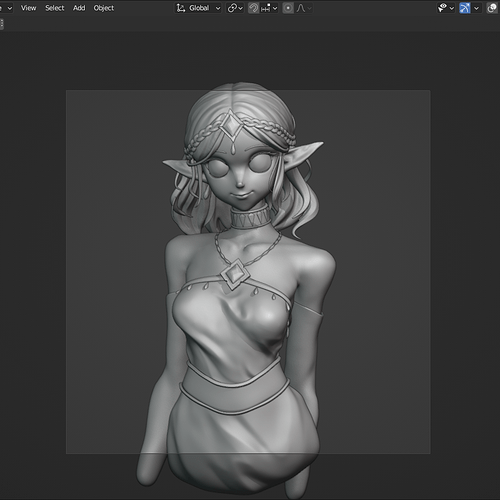Expand the gizmo options dropdown arrow
The width and height of the screenshot is (500, 500).
point(476,8)
